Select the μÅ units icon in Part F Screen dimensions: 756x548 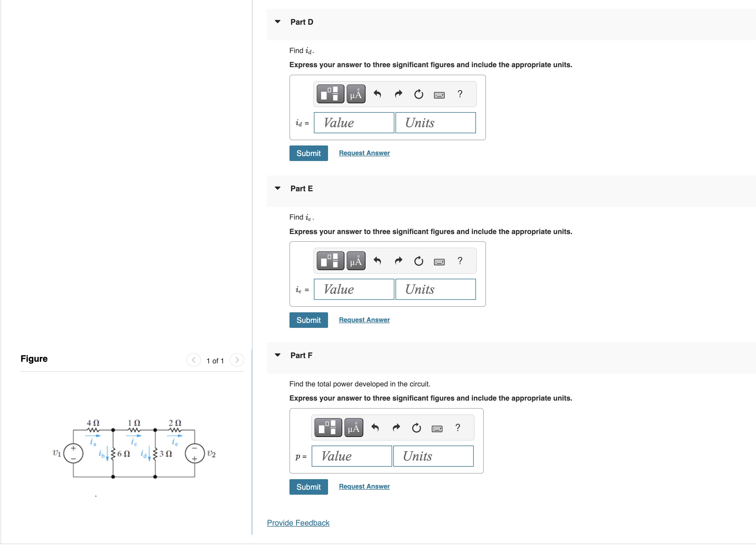pos(353,428)
